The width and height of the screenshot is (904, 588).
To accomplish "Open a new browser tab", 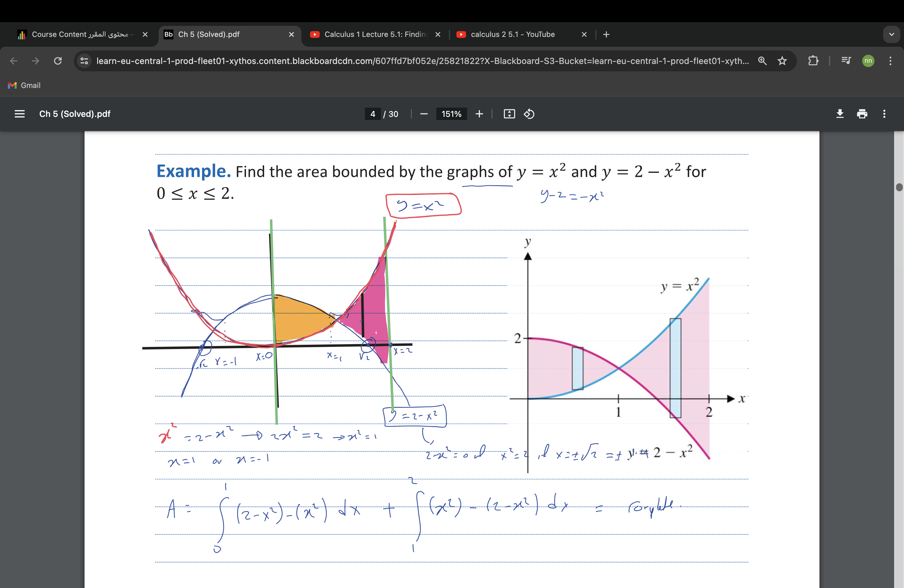I will pos(606,34).
